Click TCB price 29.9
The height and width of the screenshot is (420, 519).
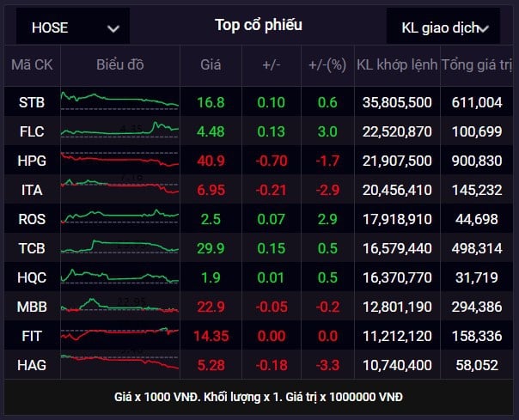pyautogui.click(x=211, y=248)
